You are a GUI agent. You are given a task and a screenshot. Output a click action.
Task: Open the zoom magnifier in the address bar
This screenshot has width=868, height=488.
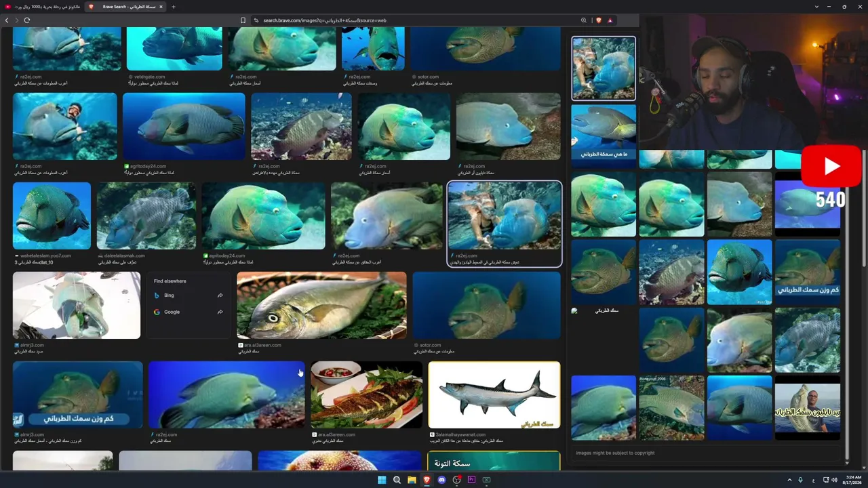click(x=584, y=20)
